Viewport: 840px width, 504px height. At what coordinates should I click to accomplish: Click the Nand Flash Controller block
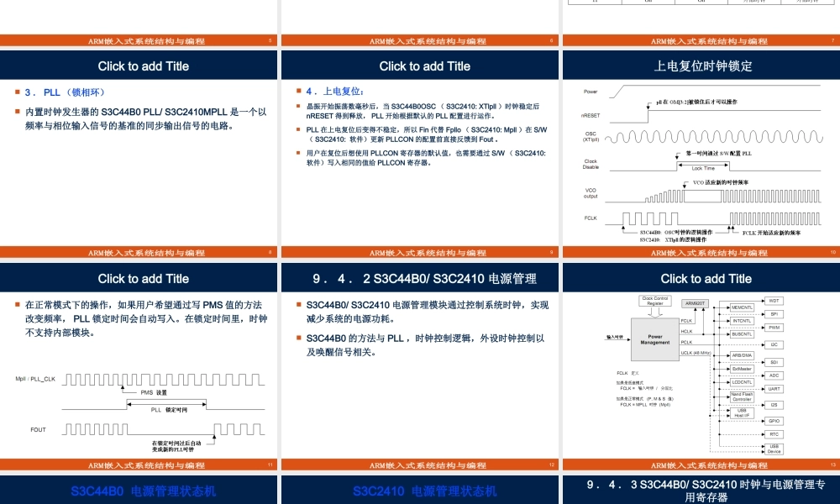coord(743,396)
